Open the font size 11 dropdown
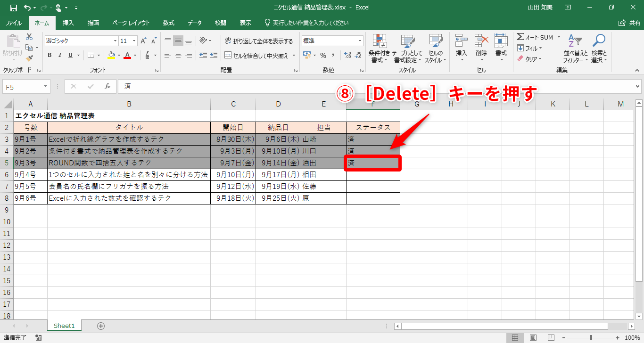644x343 pixels. [x=134, y=41]
